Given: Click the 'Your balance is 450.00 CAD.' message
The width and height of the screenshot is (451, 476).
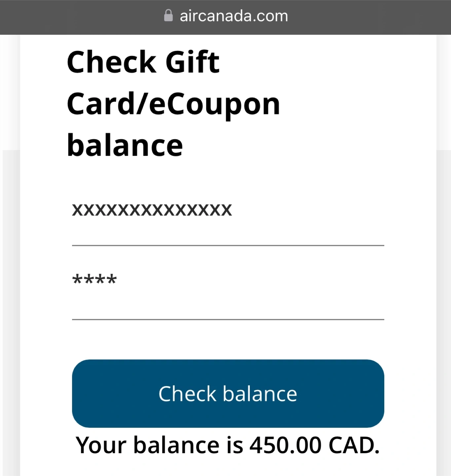Looking at the screenshot, I should [x=227, y=445].
